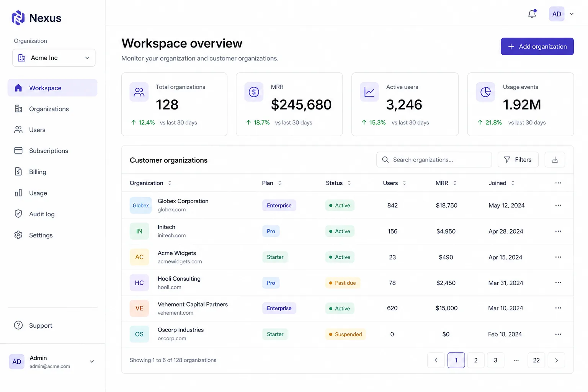Sort by Joined column
Viewport: 588px width, 392px height.
[x=501, y=183]
